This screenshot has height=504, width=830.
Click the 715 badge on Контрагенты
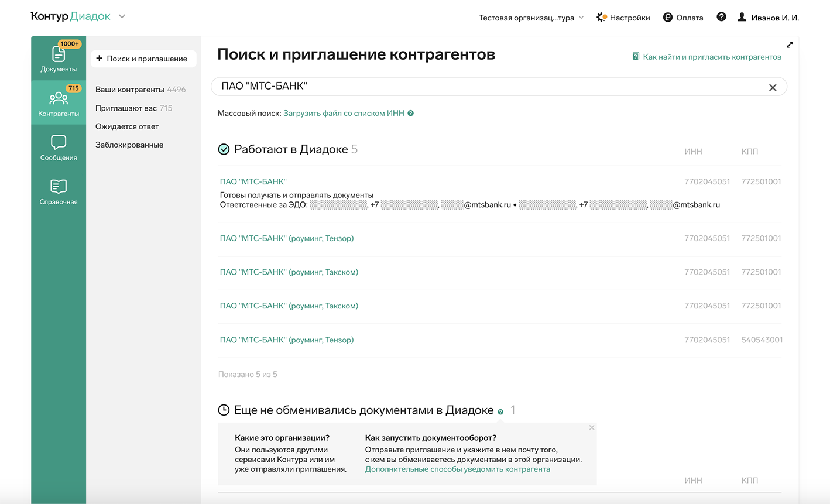[73, 88]
